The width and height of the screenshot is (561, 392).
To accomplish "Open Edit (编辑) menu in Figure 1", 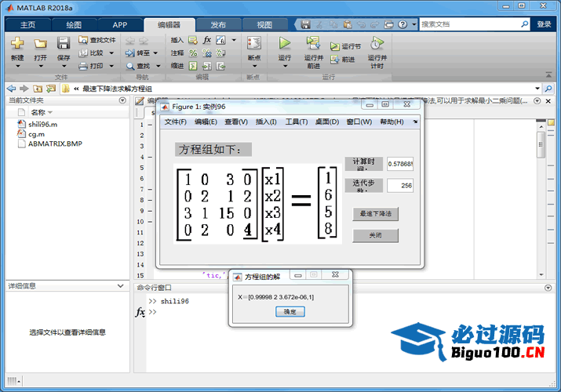I will point(206,122).
